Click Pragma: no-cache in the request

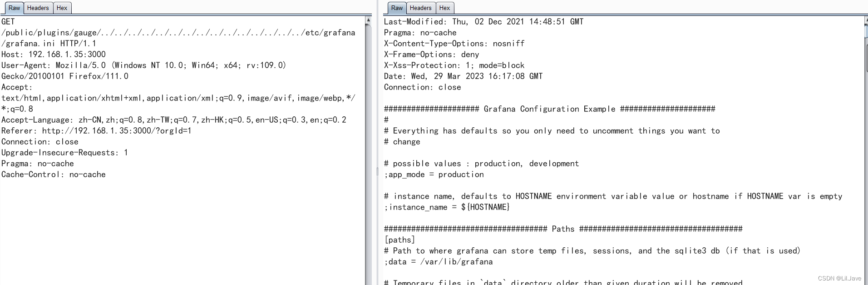(x=38, y=163)
